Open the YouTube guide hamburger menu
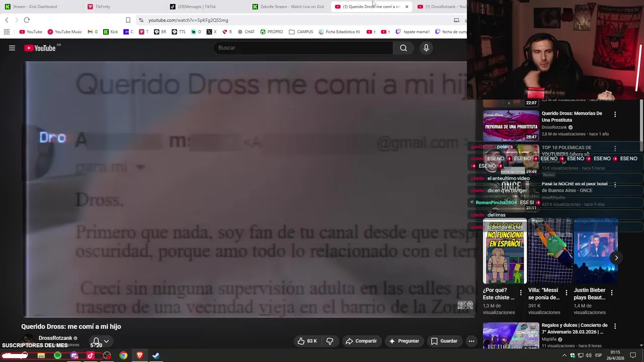 pyautogui.click(x=12, y=48)
